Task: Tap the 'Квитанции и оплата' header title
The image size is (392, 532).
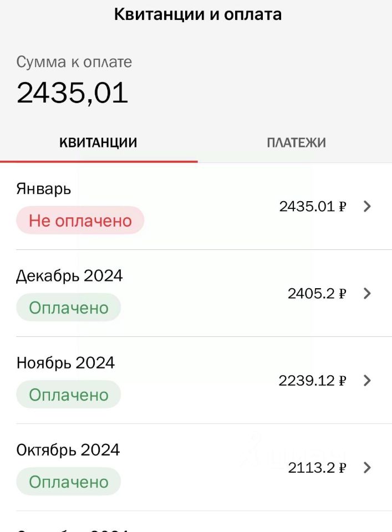Action: 198,14
